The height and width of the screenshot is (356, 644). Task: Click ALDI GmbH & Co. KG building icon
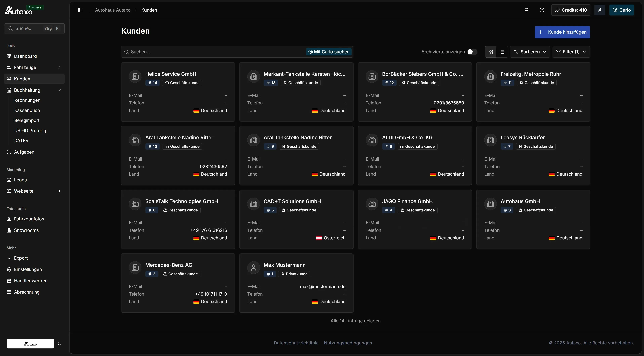372,140
